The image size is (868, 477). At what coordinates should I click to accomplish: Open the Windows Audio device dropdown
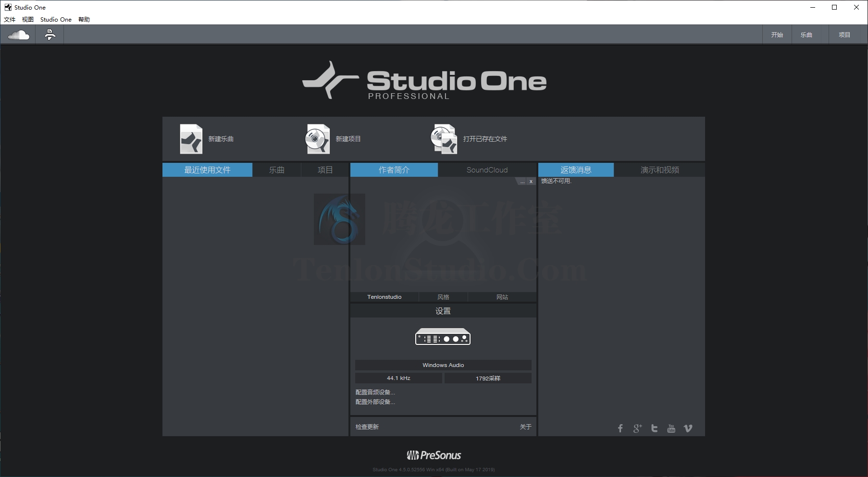(443, 365)
